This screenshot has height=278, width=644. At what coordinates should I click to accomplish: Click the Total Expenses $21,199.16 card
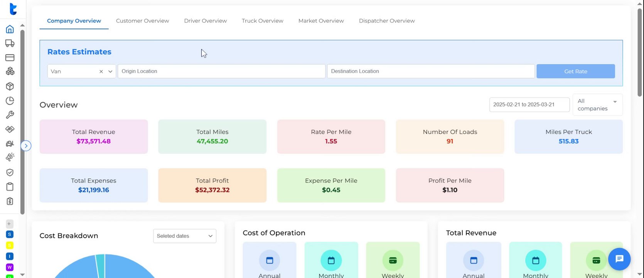click(94, 185)
